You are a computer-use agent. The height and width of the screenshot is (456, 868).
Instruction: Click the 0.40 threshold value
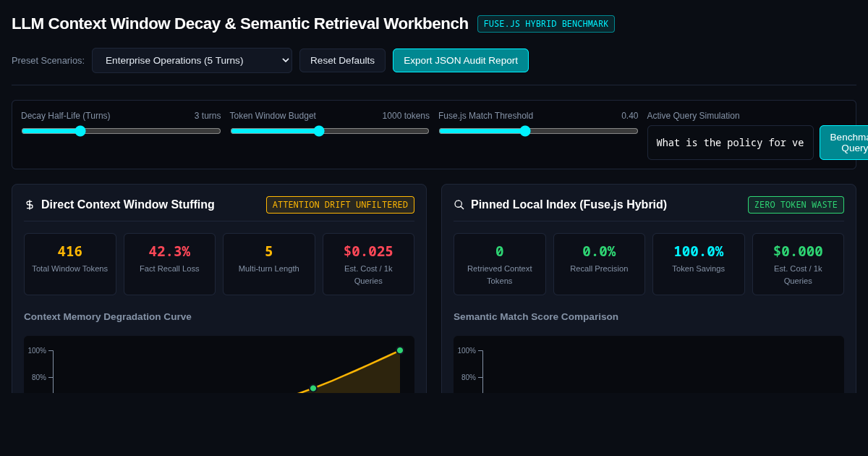pyautogui.click(x=630, y=116)
